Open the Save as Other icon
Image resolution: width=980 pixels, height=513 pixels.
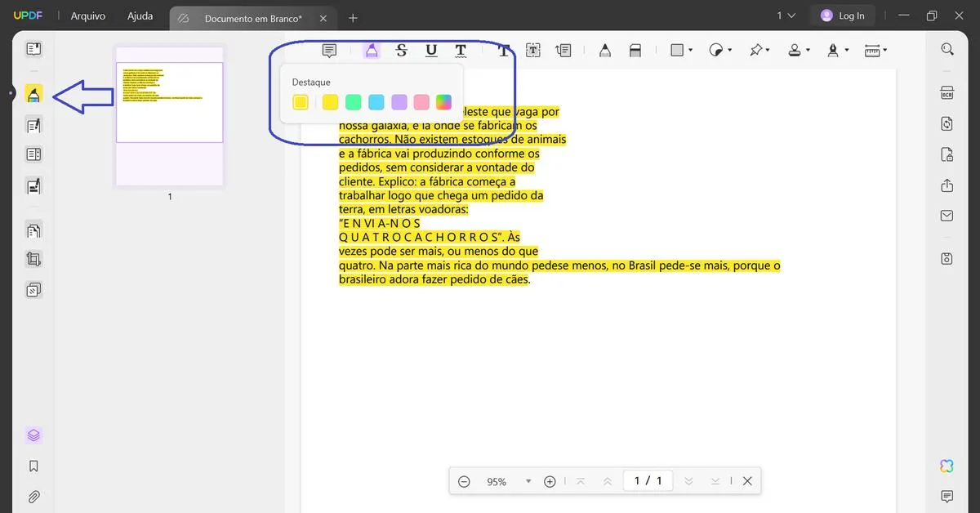(x=947, y=259)
